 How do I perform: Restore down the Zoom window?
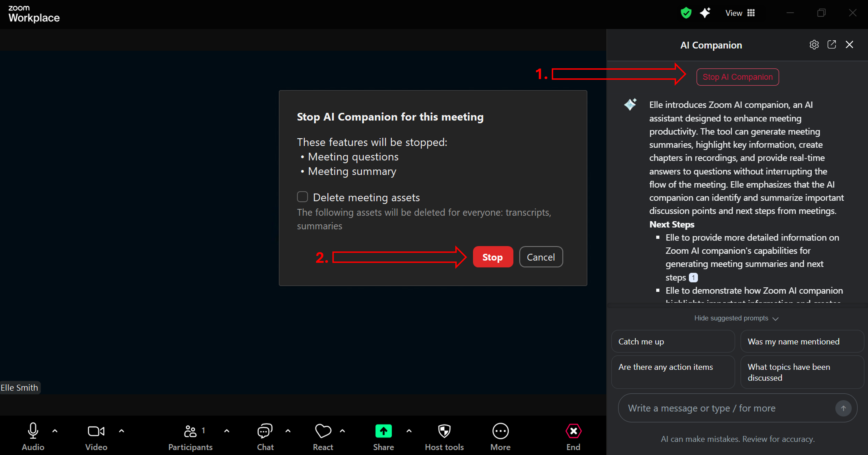point(821,13)
